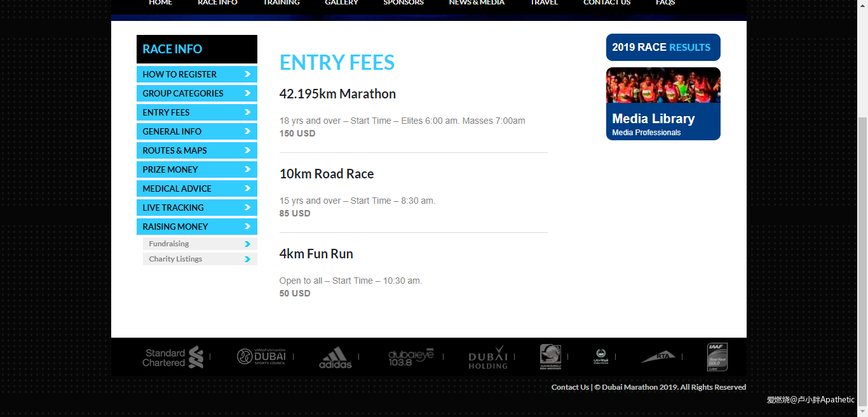This screenshot has height=417, width=868.
Task: Click arrow next to Charity Listings
Action: [247, 260]
